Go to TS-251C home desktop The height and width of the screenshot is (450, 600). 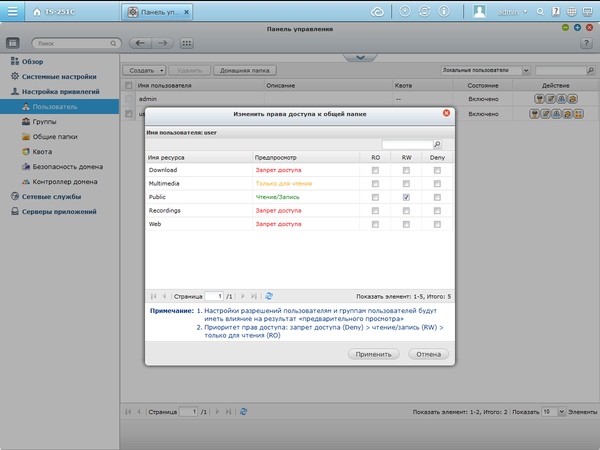tap(54, 12)
